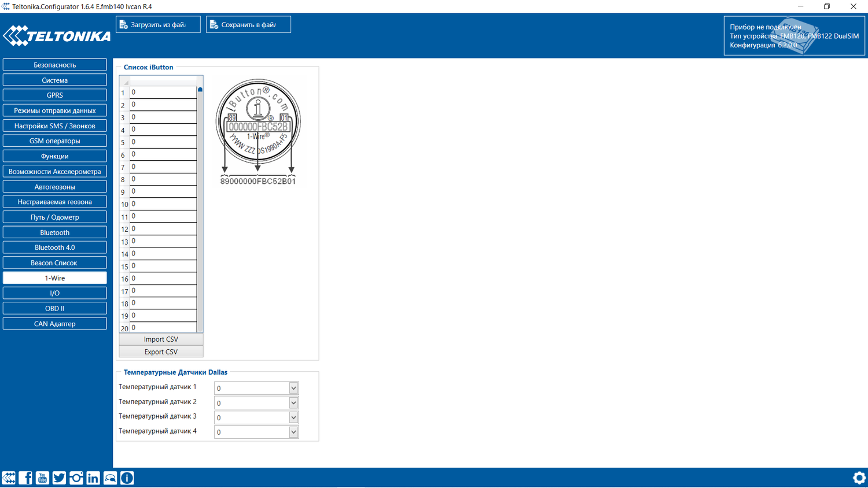Open the Instagram icon link
This screenshot has height=488, width=868.
(x=76, y=478)
